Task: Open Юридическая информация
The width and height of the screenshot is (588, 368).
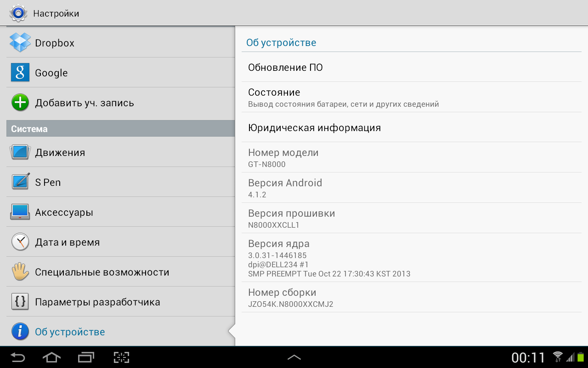Action: (x=411, y=127)
